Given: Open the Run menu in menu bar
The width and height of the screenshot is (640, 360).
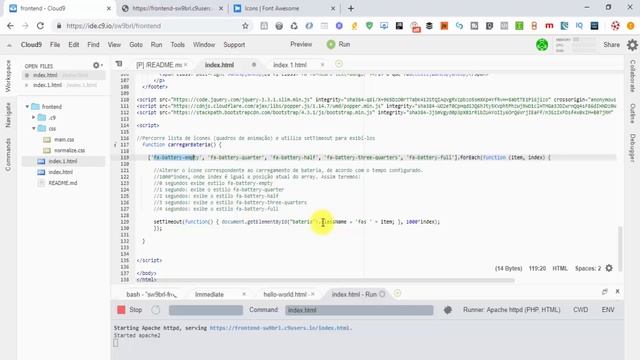Looking at the screenshot, I should (x=156, y=44).
